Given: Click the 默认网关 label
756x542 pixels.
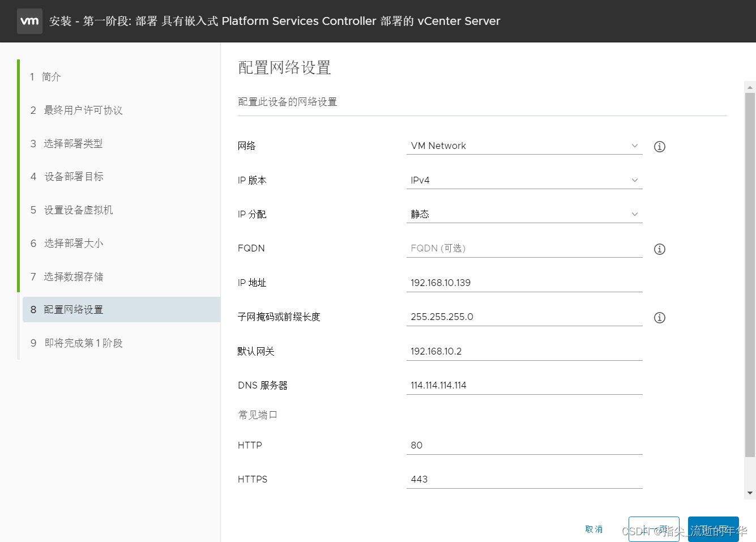Looking at the screenshot, I should coord(256,351).
